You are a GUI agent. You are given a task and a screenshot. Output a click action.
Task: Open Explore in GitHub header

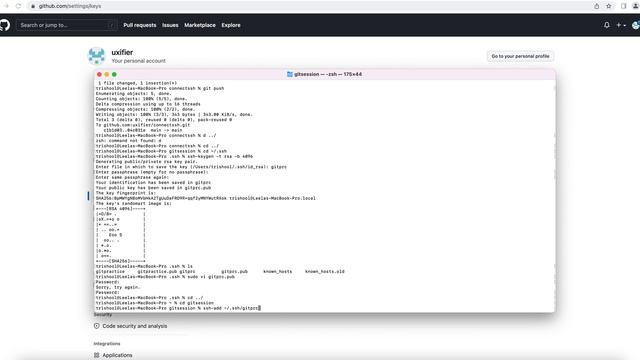coord(231,25)
